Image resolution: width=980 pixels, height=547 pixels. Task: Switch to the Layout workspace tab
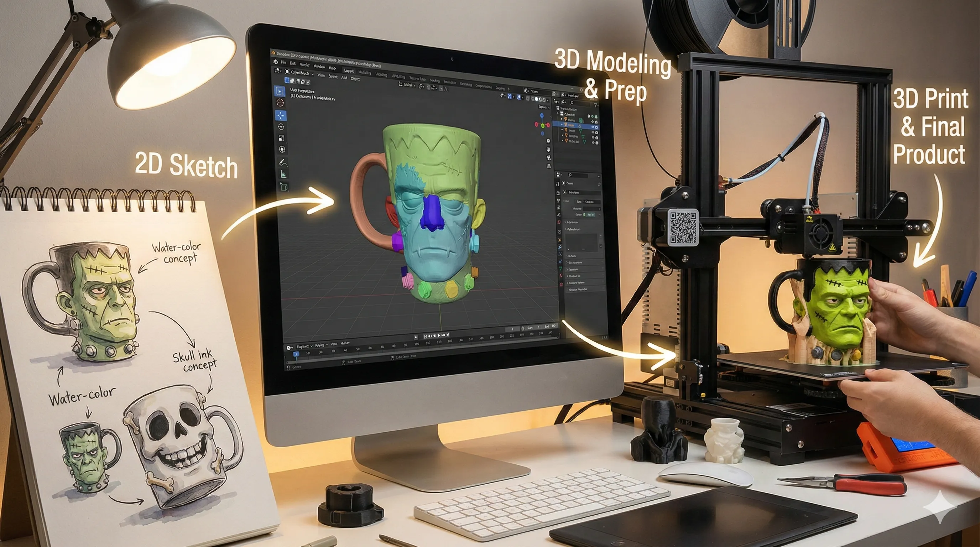(349, 71)
